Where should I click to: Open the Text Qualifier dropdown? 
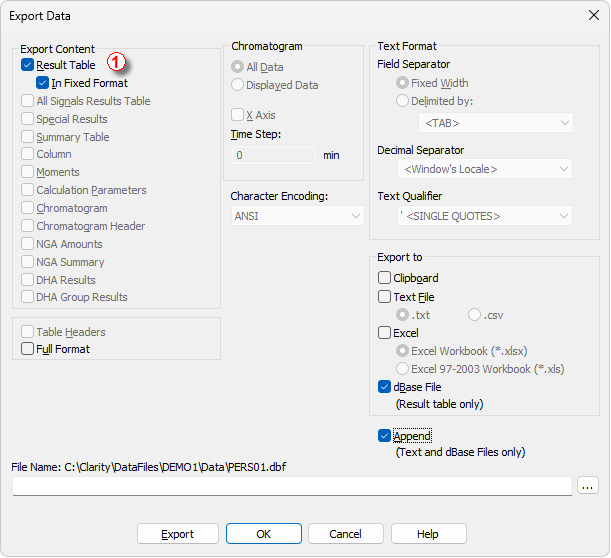(x=485, y=216)
